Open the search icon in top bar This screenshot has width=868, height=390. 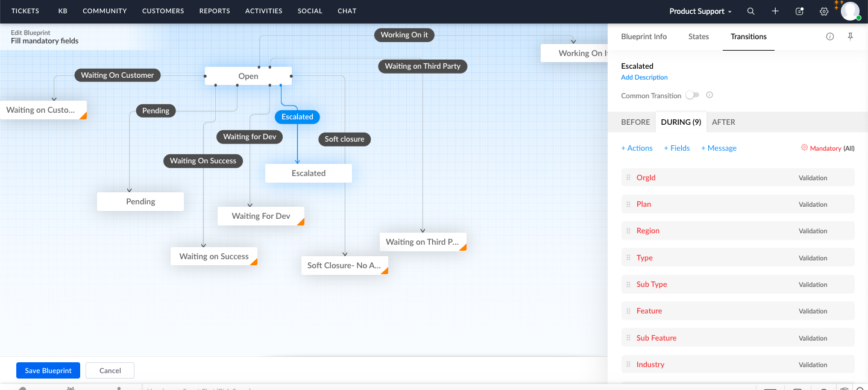750,11
